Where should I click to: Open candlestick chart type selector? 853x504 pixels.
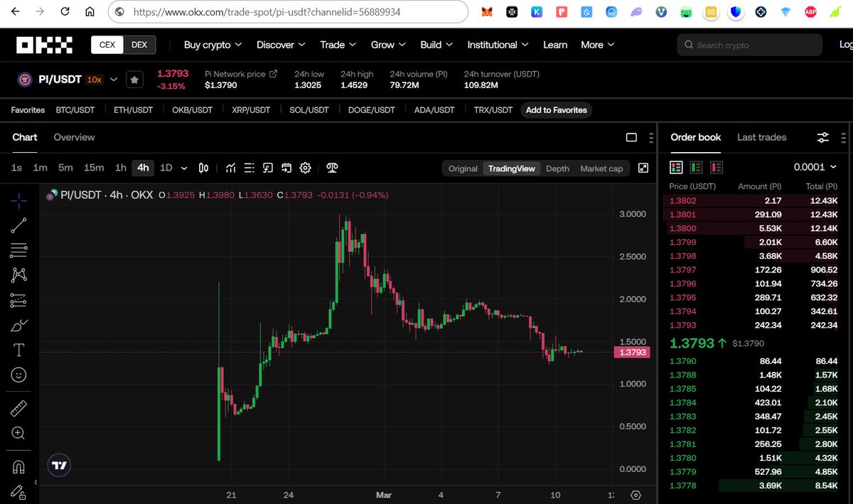204,168
